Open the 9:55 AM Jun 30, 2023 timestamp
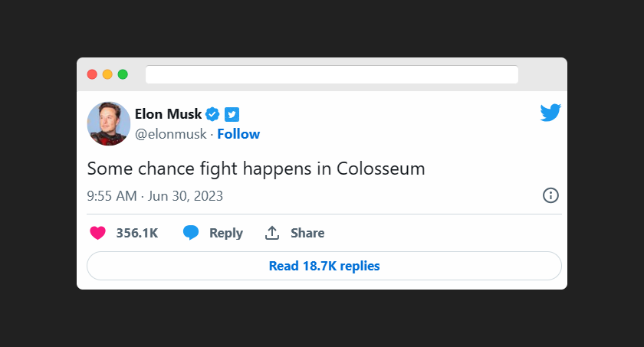 156,195
